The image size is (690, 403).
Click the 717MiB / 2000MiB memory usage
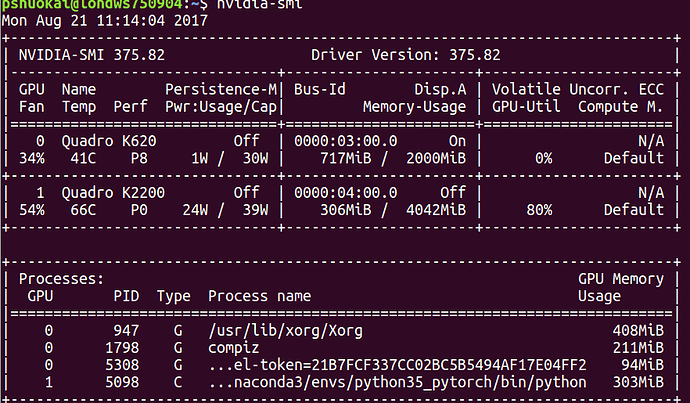[x=393, y=158]
